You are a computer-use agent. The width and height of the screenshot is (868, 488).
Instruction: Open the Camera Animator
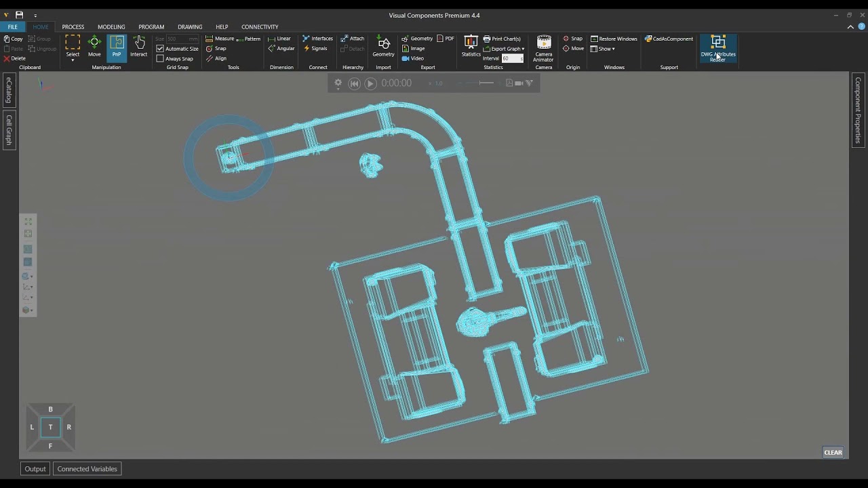(x=544, y=48)
